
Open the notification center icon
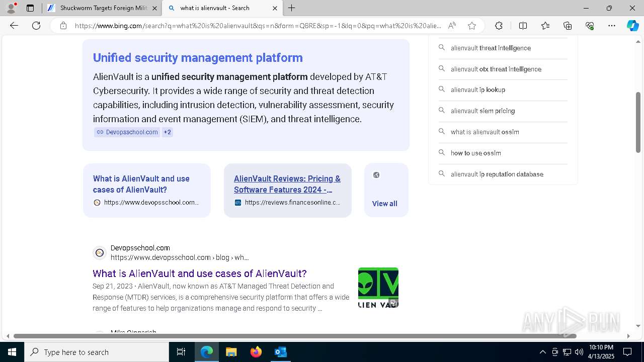click(x=627, y=352)
